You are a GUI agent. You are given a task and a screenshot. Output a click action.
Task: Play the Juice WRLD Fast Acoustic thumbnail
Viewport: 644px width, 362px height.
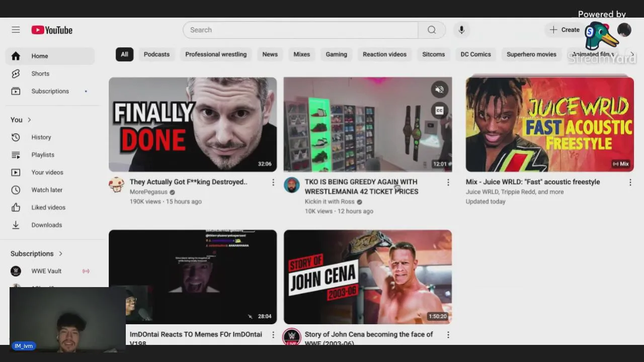tap(549, 125)
